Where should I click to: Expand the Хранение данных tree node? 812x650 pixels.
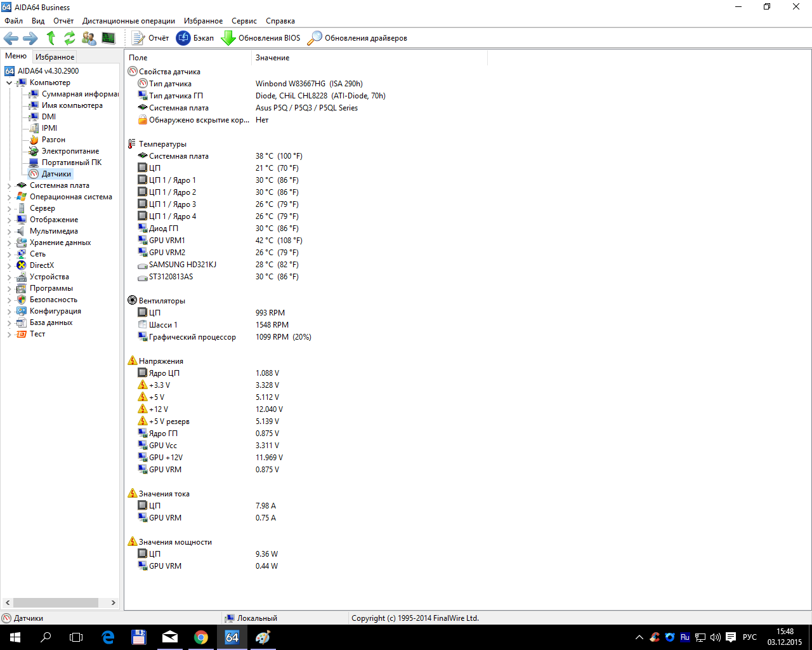pyautogui.click(x=9, y=242)
